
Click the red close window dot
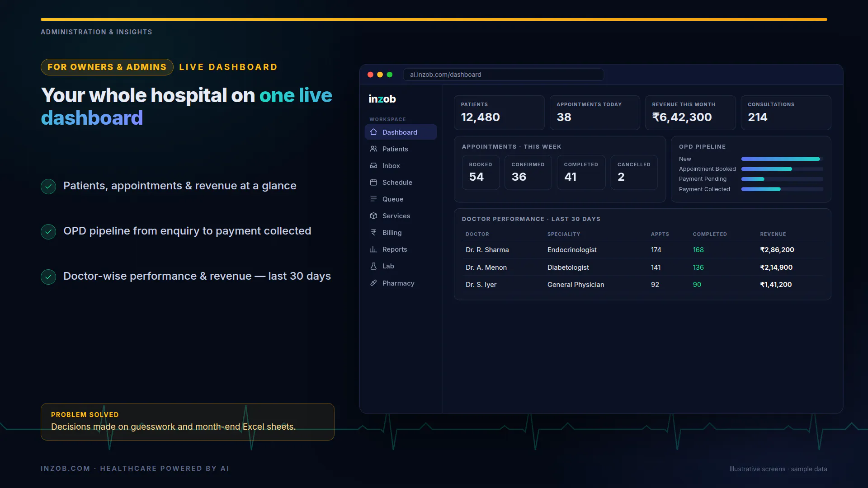coord(370,75)
